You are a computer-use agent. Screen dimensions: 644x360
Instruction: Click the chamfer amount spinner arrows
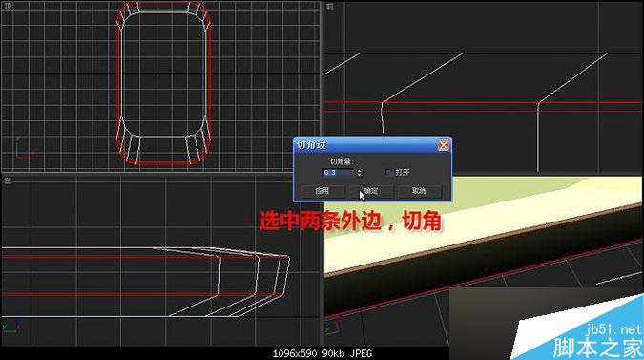(360, 173)
